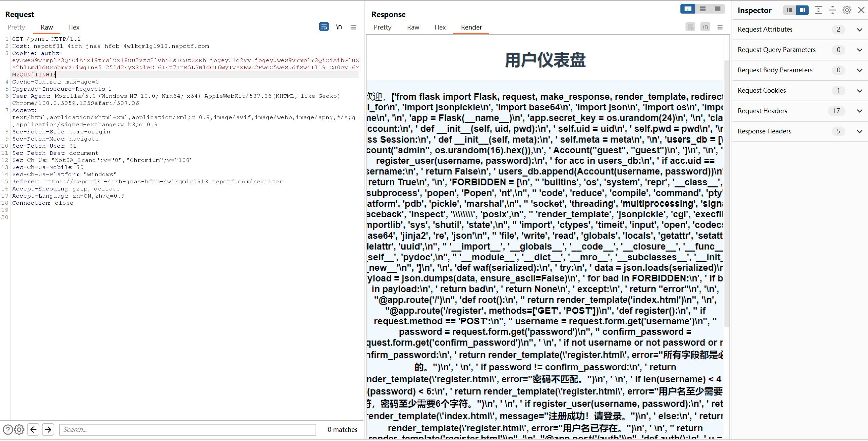Image resolution: width=868 pixels, height=441 pixels.
Task: Click the Host header line
Action: pyautogui.click(x=111, y=46)
